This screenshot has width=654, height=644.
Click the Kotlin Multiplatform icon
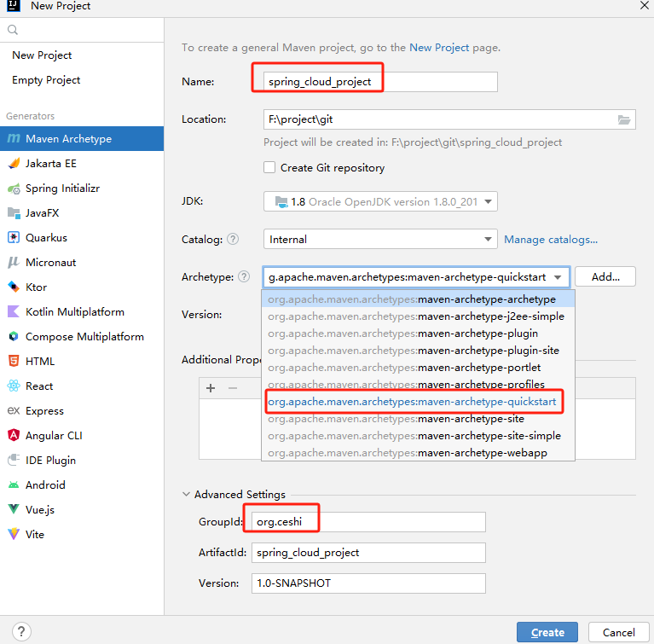point(14,312)
